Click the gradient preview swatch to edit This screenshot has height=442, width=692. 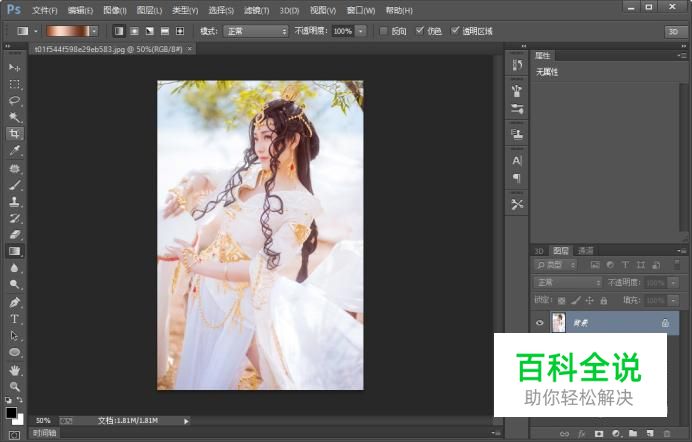(x=68, y=31)
